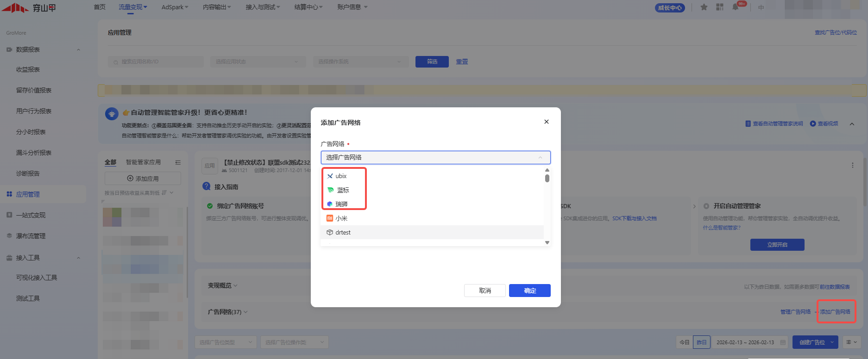Click 确定 to confirm ad network
The height and width of the screenshot is (359, 868).
pos(529,291)
